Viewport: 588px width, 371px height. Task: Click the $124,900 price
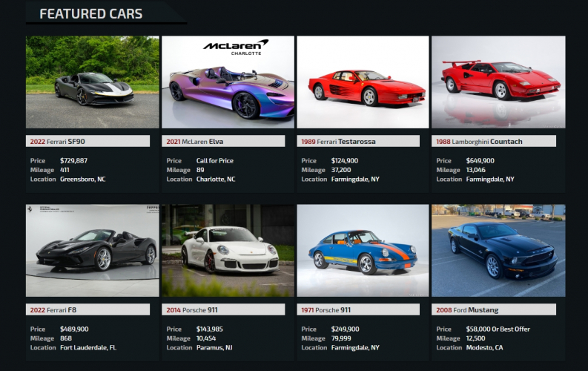point(345,160)
